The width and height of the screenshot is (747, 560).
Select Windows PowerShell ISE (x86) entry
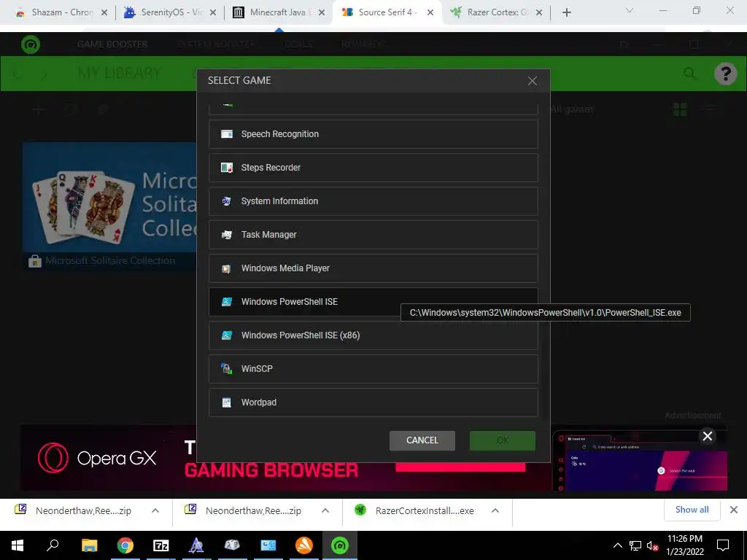(x=373, y=335)
